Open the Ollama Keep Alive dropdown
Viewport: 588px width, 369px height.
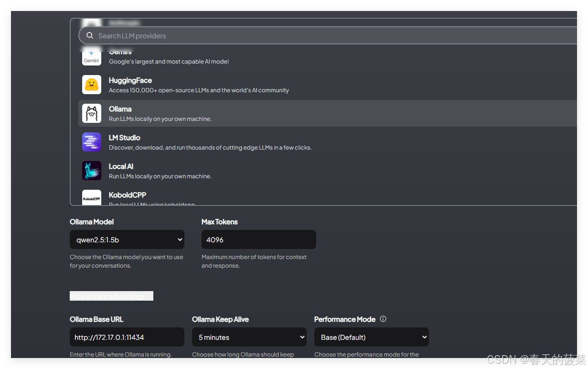(x=249, y=337)
